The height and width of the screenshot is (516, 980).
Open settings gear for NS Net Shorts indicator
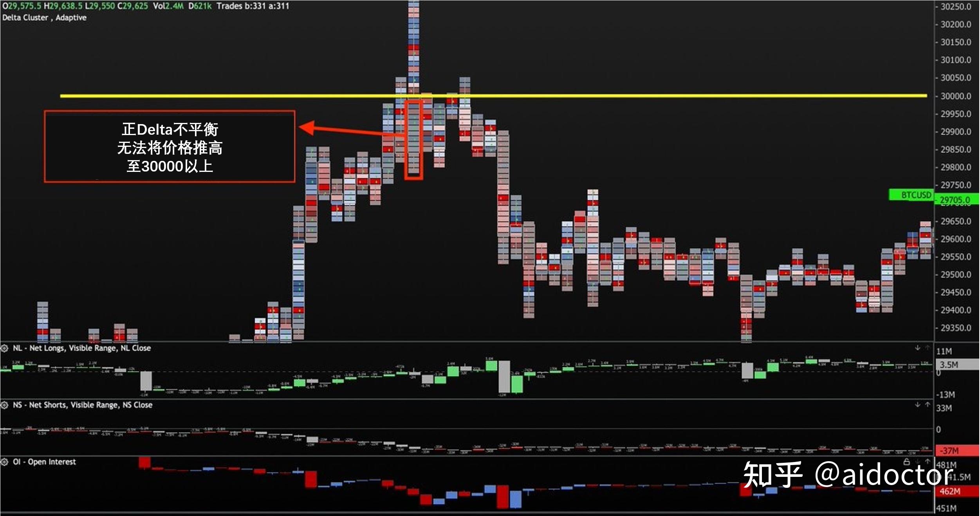point(5,405)
